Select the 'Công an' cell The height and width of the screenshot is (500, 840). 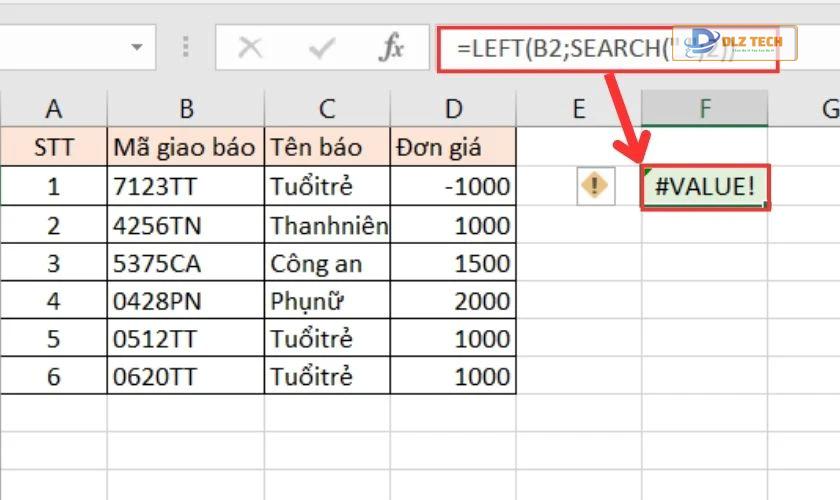click(x=327, y=263)
